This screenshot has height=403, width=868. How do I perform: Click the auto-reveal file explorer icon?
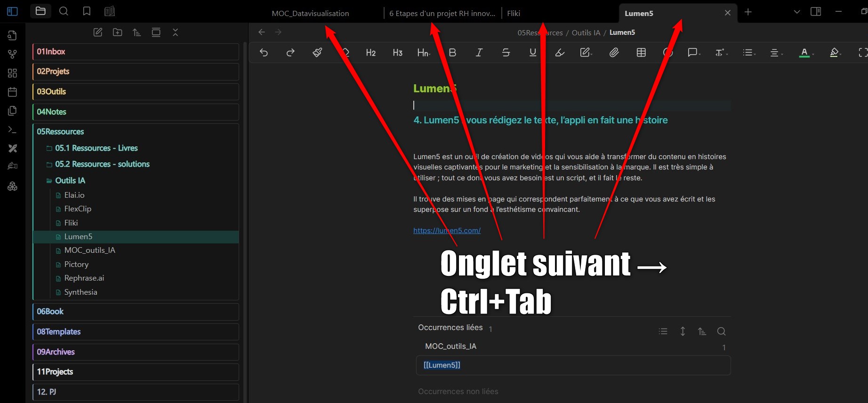coord(156,32)
